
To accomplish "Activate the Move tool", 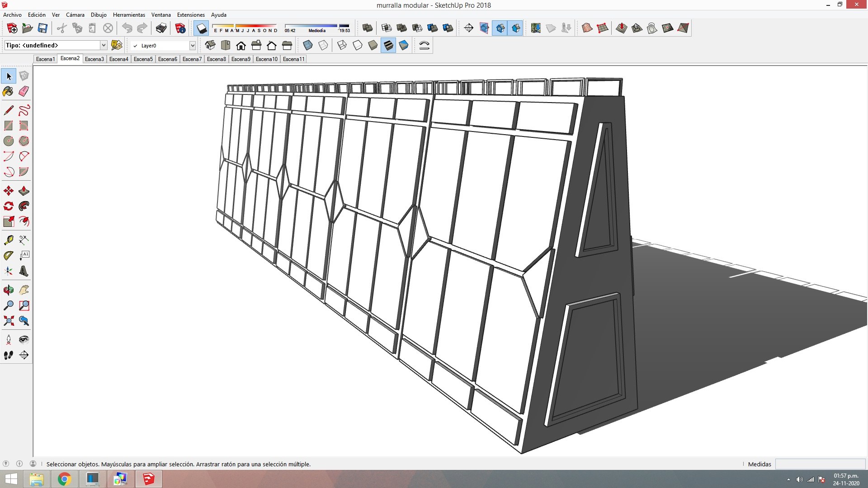I will click(x=9, y=191).
